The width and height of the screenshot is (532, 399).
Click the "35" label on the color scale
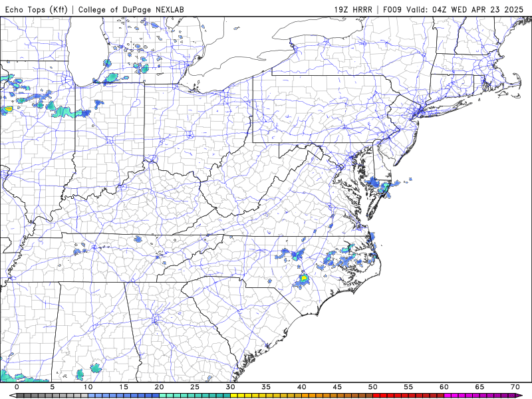pyautogui.click(x=266, y=387)
